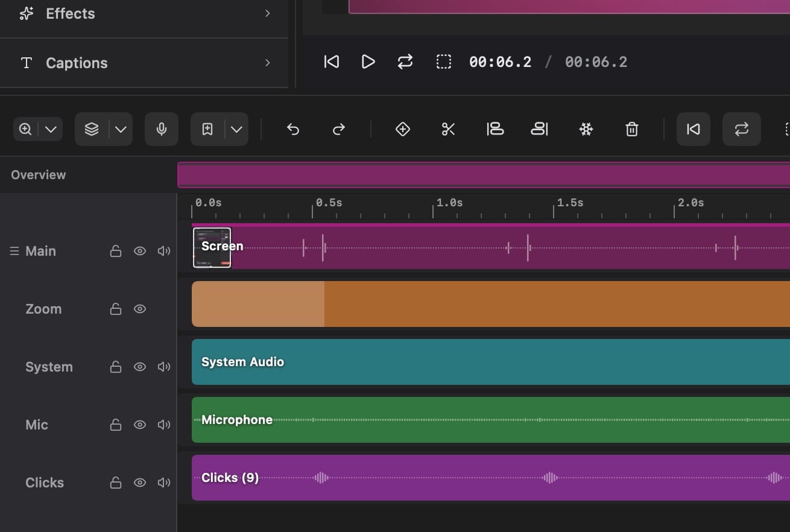Click the Main track drag handle icon
Viewport: 790px width, 532px height.
tap(14, 251)
